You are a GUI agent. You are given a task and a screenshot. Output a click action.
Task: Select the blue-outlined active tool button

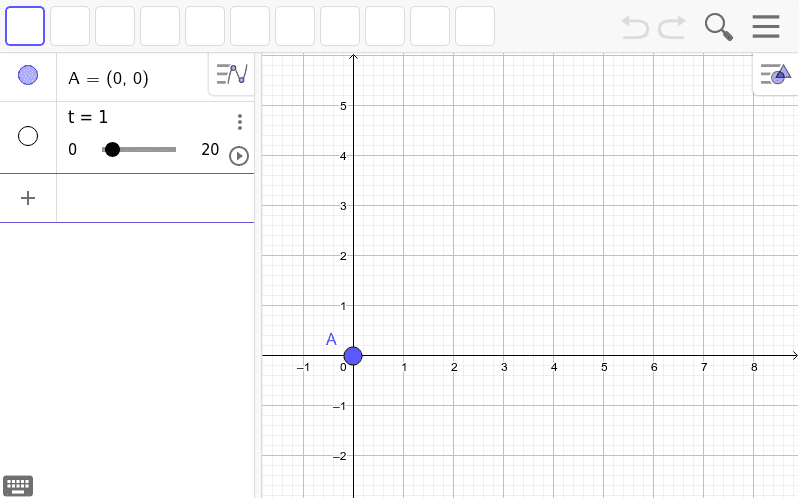click(x=25, y=26)
